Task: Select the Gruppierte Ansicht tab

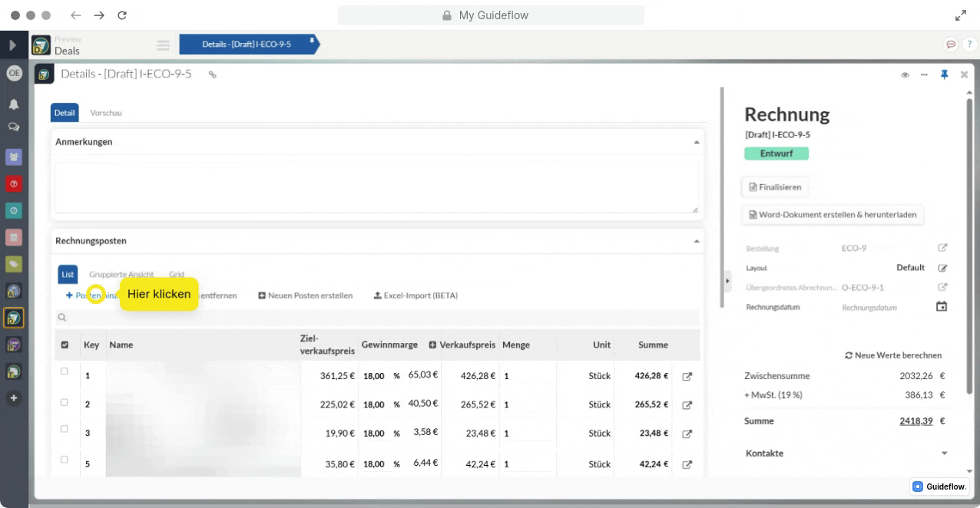Action: pos(121,274)
